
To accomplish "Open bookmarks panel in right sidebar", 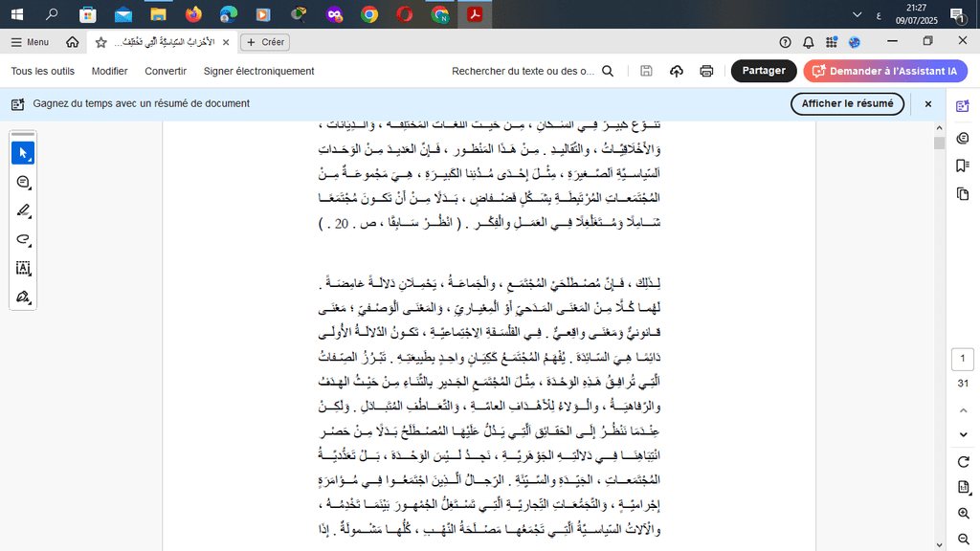I will click(x=963, y=165).
